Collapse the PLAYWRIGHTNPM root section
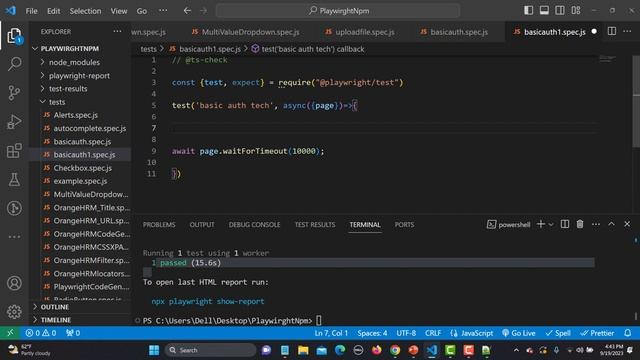 (x=69, y=49)
